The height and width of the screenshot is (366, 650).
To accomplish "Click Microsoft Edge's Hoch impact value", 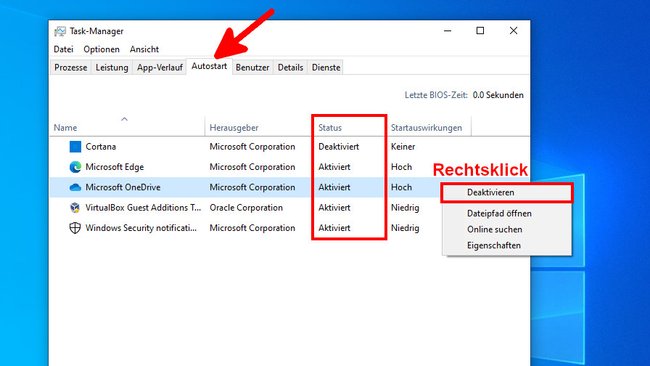I will pos(401,167).
